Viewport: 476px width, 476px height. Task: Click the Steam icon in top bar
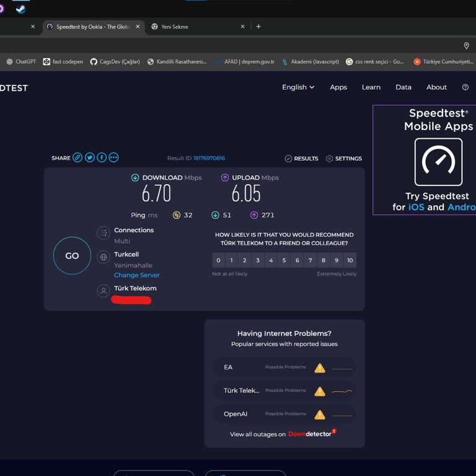coord(20,9)
